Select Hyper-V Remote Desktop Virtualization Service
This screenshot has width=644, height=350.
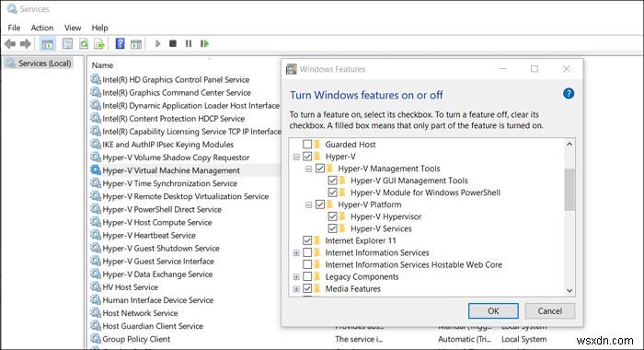[186, 196]
